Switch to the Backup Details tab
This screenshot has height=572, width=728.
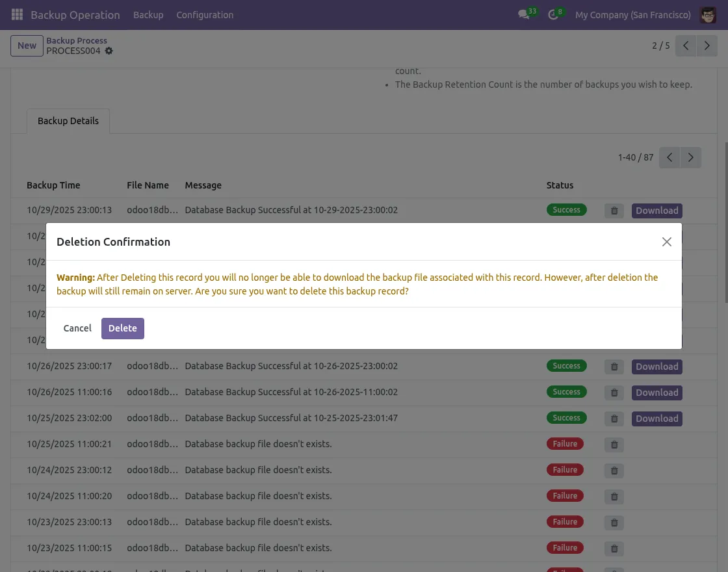68,121
